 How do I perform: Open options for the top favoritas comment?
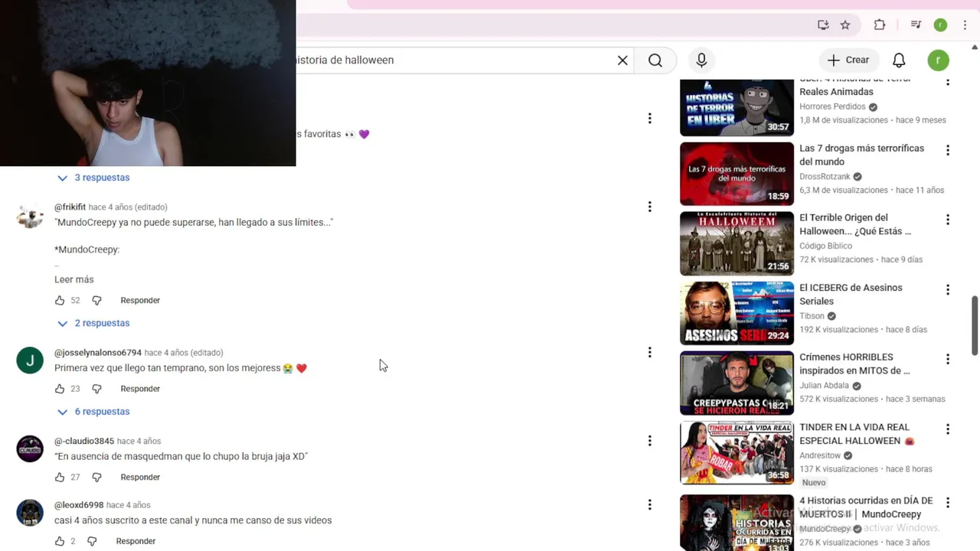click(x=649, y=118)
